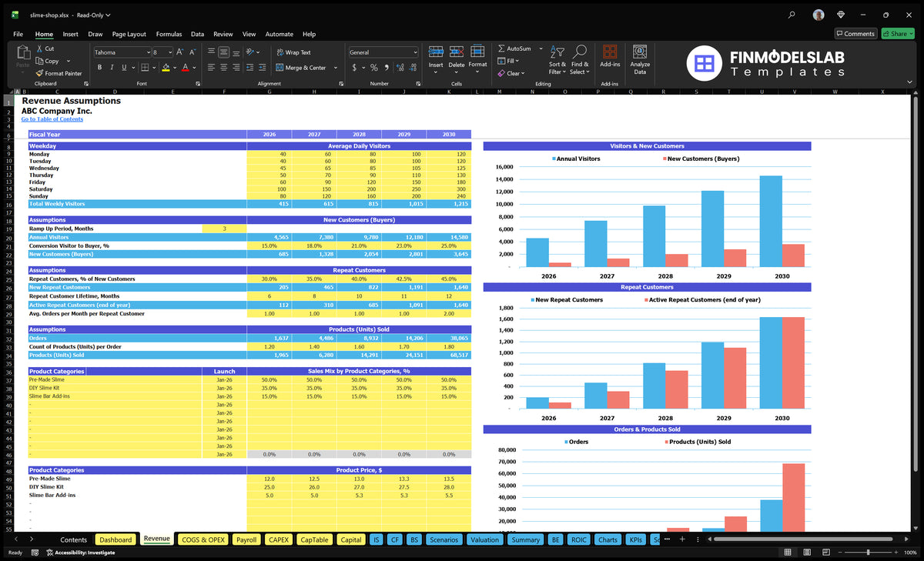Toggle Bold formatting
924x561 pixels.
point(99,67)
